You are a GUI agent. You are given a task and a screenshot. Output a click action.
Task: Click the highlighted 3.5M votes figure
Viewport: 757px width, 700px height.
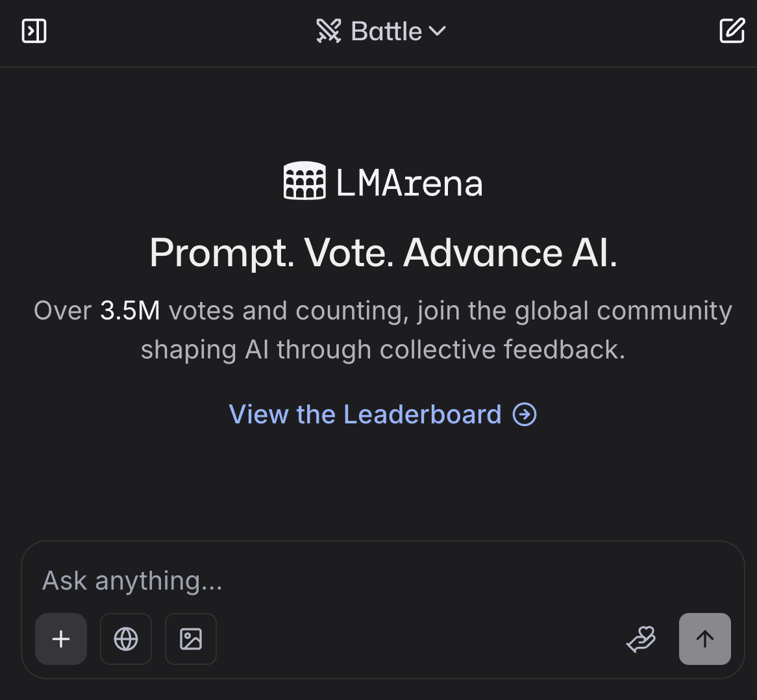point(130,311)
